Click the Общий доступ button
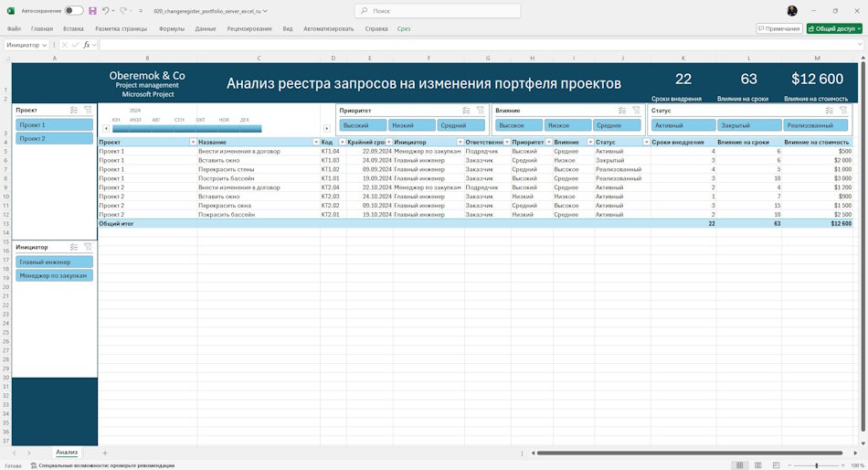Screen dimensions: 868x470 [x=834, y=28]
